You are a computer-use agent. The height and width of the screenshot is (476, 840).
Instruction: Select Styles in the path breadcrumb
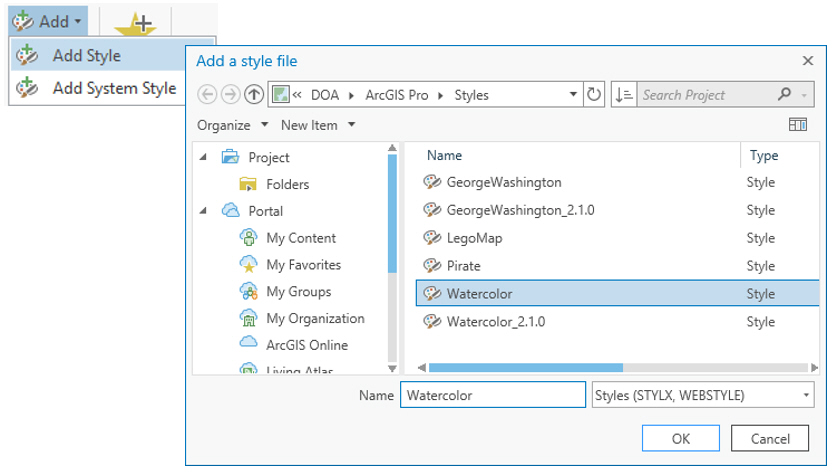(x=471, y=95)
